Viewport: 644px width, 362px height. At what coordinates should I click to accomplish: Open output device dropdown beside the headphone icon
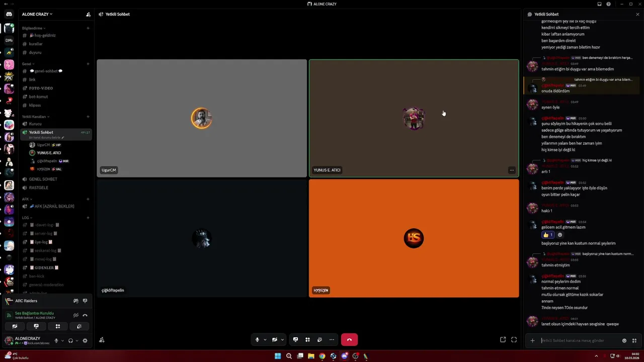pos(76,340)
